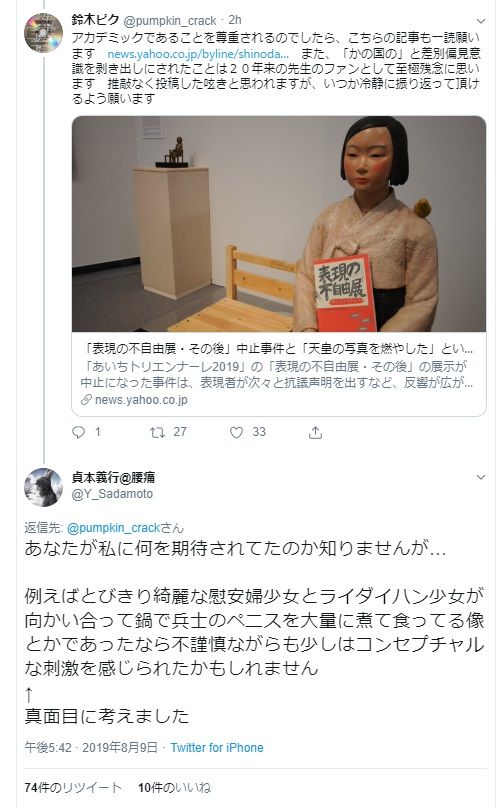Open the article card headline 表現の不自由展・その後
The image size is (504, 808).
point(278,349)
